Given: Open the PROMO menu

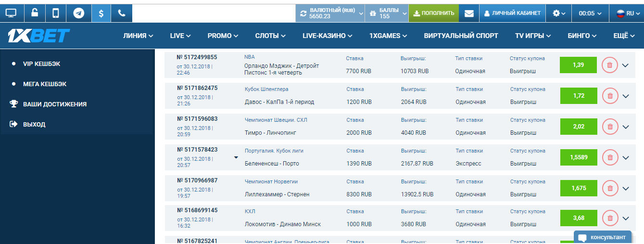Looking at the screenshot, I should coord(223,36).
